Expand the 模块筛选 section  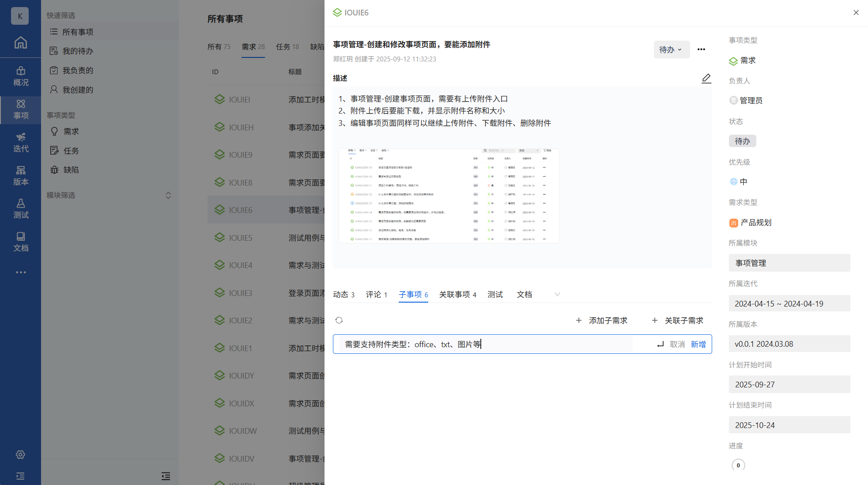point(168,195)
